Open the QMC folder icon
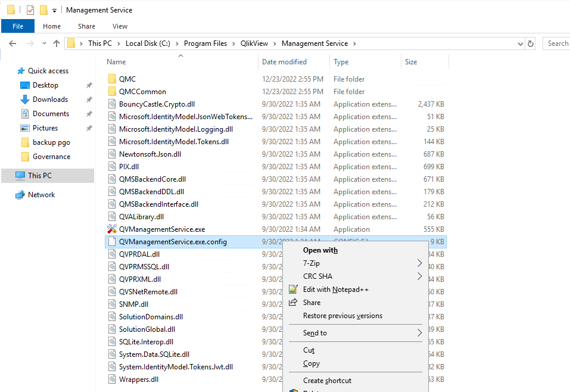 click(112, 79)
